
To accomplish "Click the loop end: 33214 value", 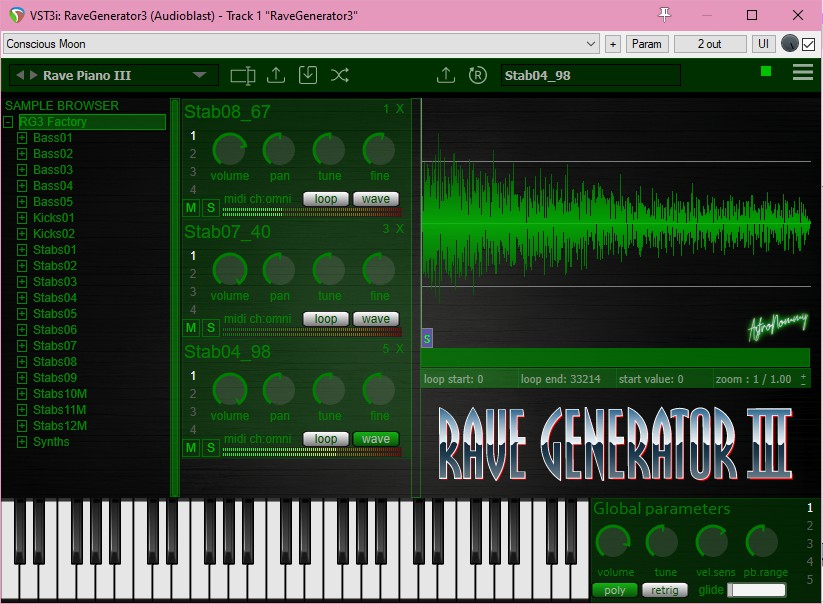I will click(x=561, y=379).
